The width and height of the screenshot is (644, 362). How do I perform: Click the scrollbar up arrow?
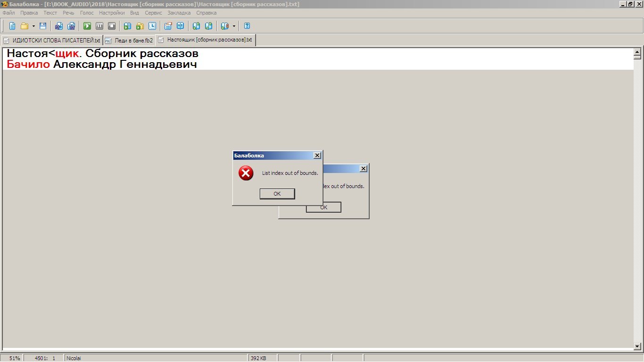click(637, 52)
